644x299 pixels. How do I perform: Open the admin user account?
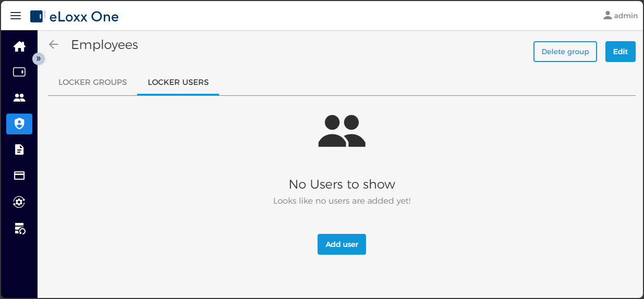621,16
